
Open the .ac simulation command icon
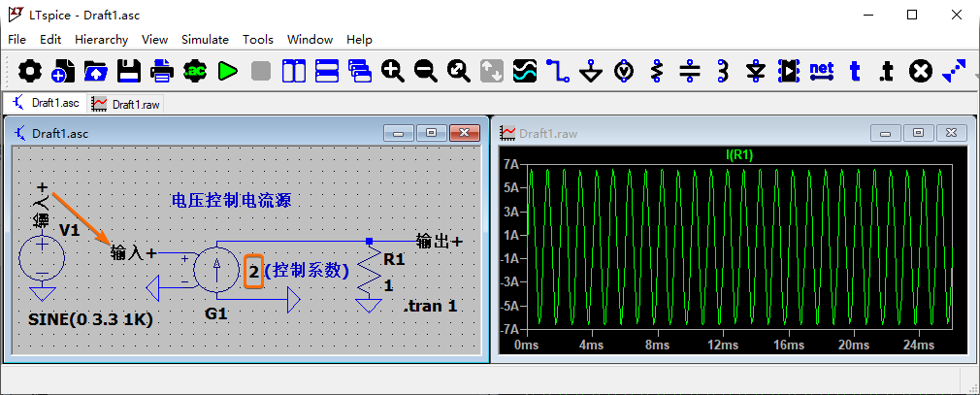[x=195, y=71]
